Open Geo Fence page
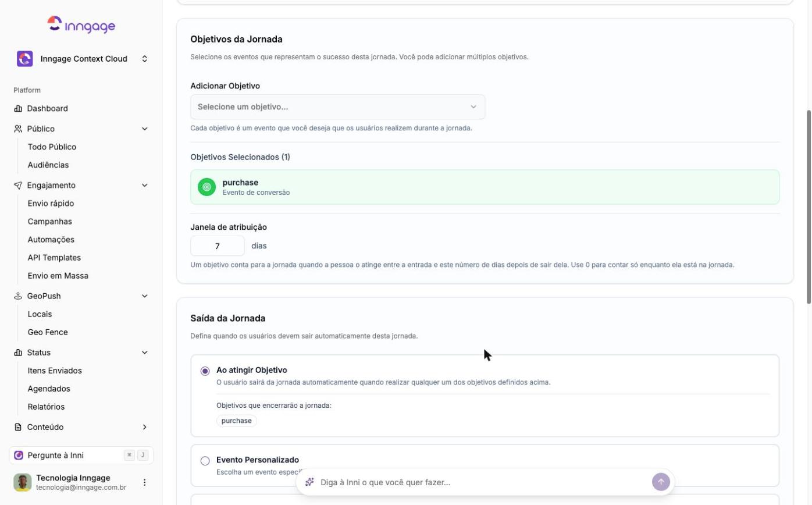Image resolution: width=812 pixels, height=505 pixels. 48,332
